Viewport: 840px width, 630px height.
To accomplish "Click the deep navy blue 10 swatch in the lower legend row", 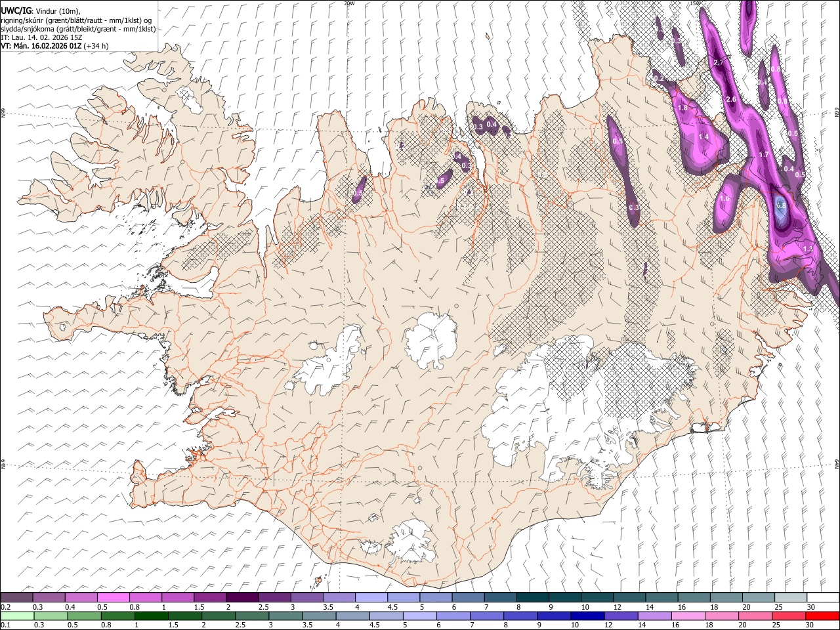I will coord(587,616).
